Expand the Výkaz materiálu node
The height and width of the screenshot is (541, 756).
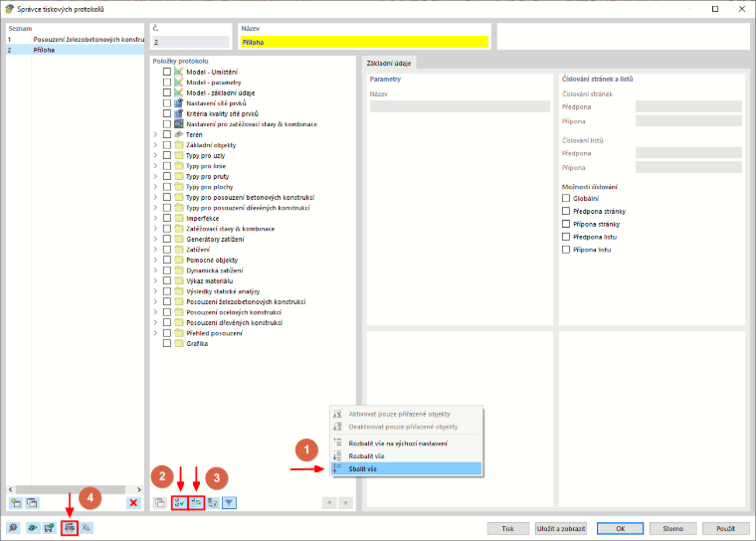tap(155, 280)
